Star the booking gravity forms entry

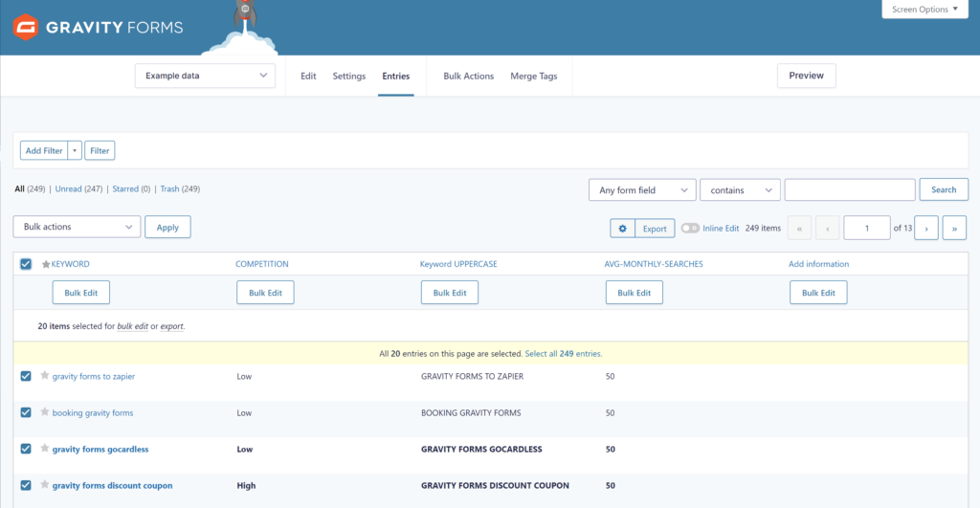44,411
